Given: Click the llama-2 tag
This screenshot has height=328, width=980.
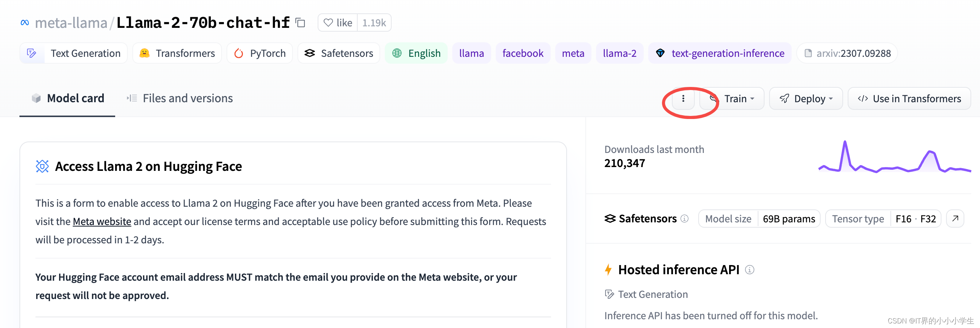Looking at the screenshot, I should pos(620,53).
